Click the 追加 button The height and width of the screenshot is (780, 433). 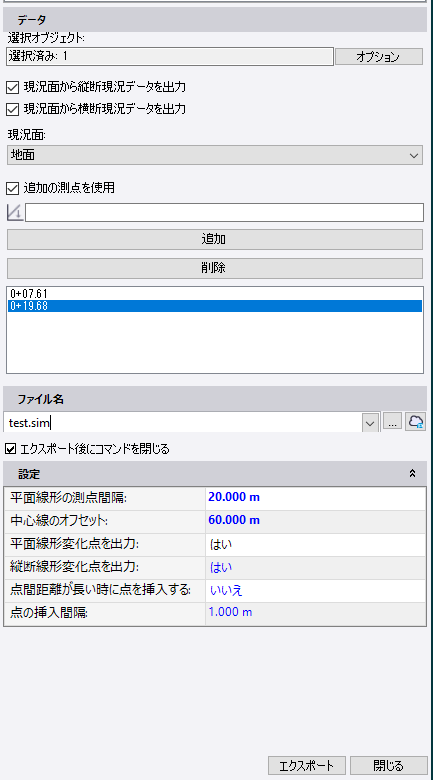click(215, 239)
